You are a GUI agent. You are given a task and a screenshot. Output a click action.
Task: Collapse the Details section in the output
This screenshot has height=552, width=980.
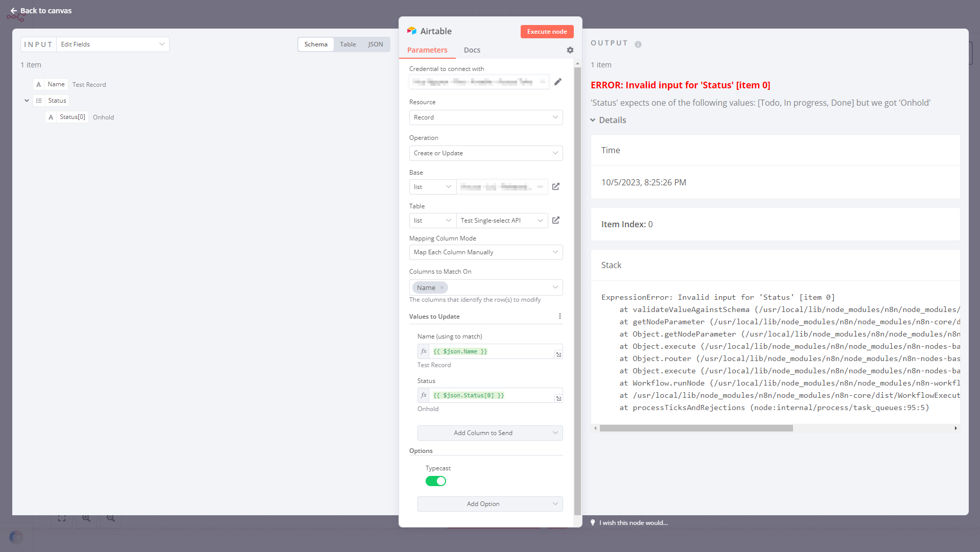[x=593, y=120]
